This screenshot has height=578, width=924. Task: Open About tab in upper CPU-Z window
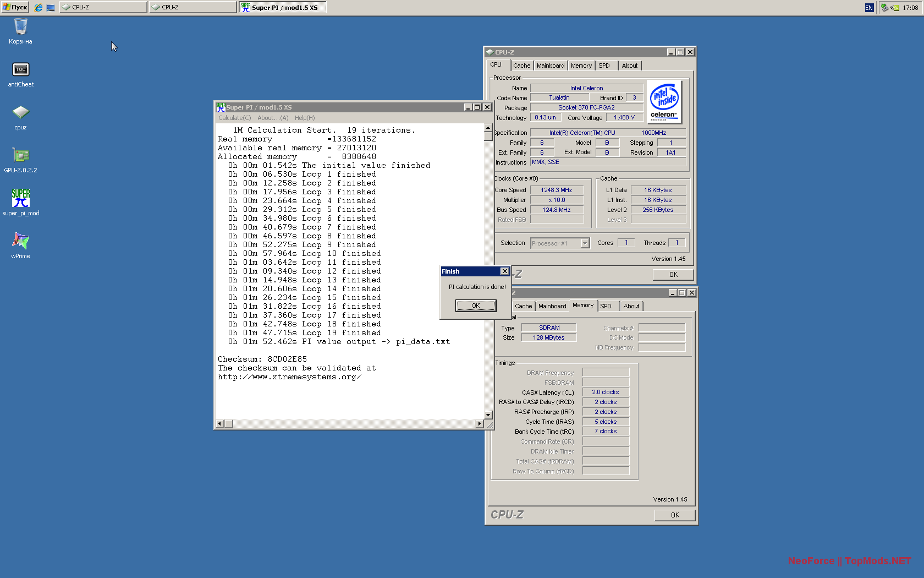point(630,66)
